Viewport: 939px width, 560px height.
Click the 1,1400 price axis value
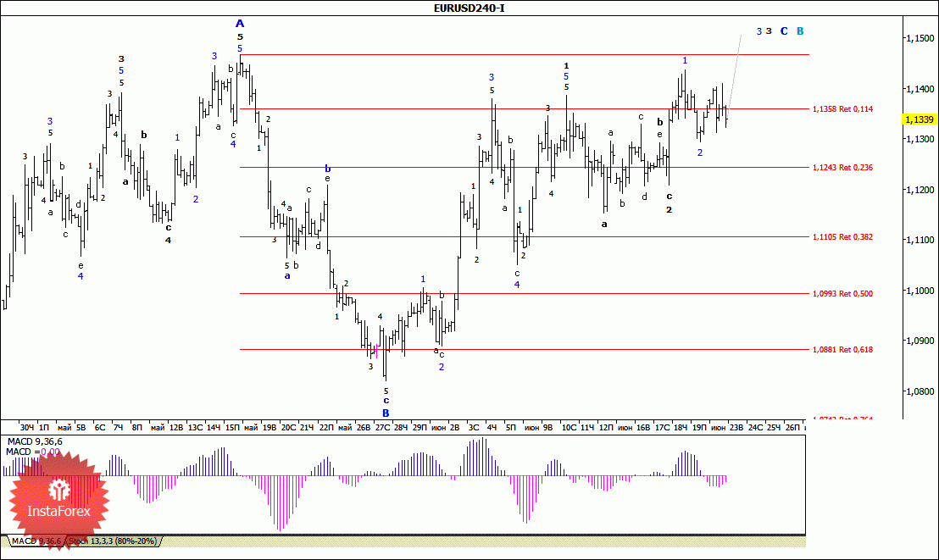920,89
